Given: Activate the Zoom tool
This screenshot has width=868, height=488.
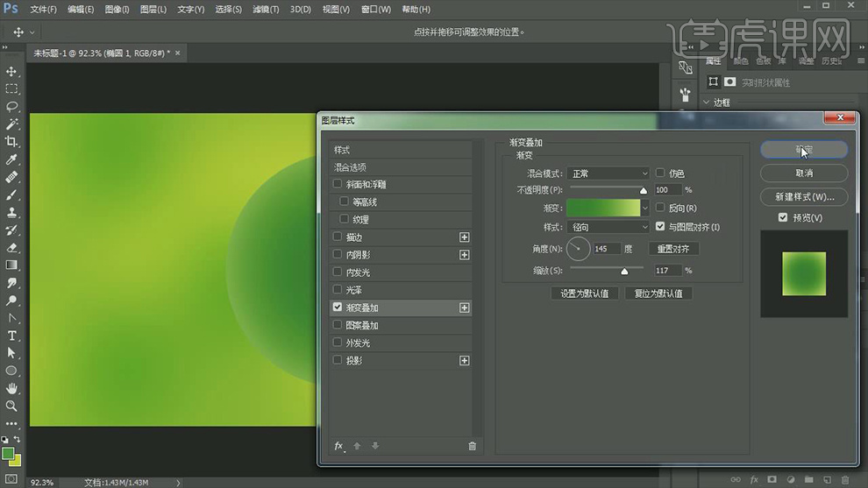Looking at the screenshot, I should coord(11,406).
